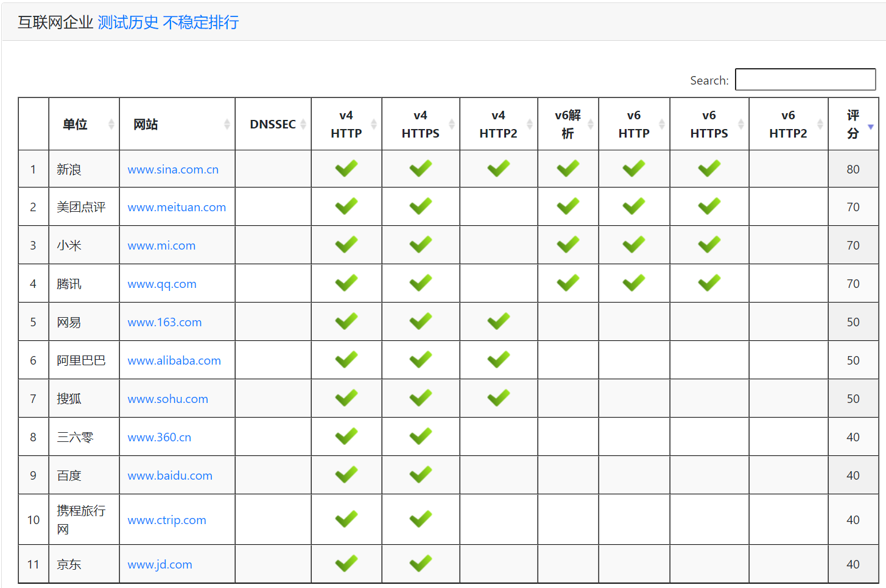The width and height of the screenshot is (886, 588).
Task: Open www.baidu.com link
Action: (x=170, y=476)
